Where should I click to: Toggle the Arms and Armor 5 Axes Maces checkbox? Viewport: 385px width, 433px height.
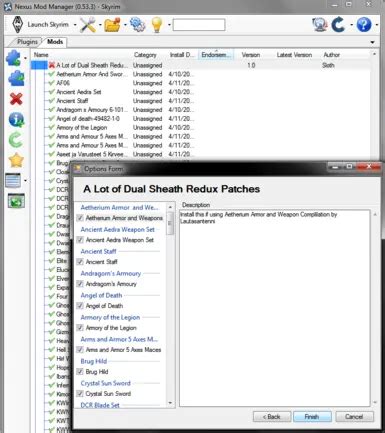coord(80,350)
